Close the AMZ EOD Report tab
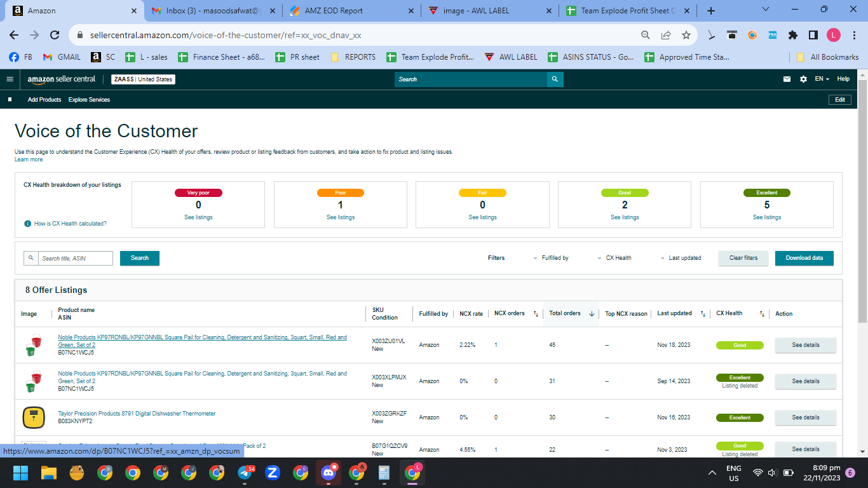 (410, 11)
